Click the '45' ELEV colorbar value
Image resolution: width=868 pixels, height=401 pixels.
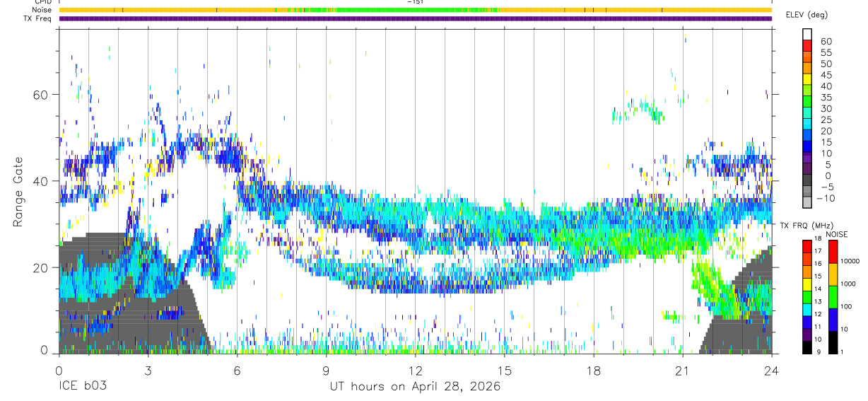[826, 76]
